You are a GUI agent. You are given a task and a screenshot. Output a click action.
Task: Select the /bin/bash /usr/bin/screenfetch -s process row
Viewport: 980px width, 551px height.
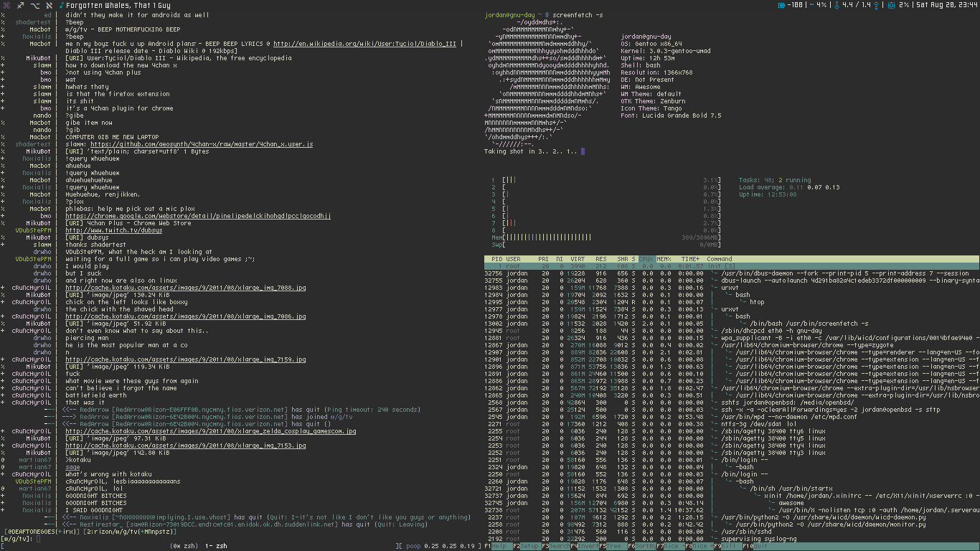tap(732, 324)
